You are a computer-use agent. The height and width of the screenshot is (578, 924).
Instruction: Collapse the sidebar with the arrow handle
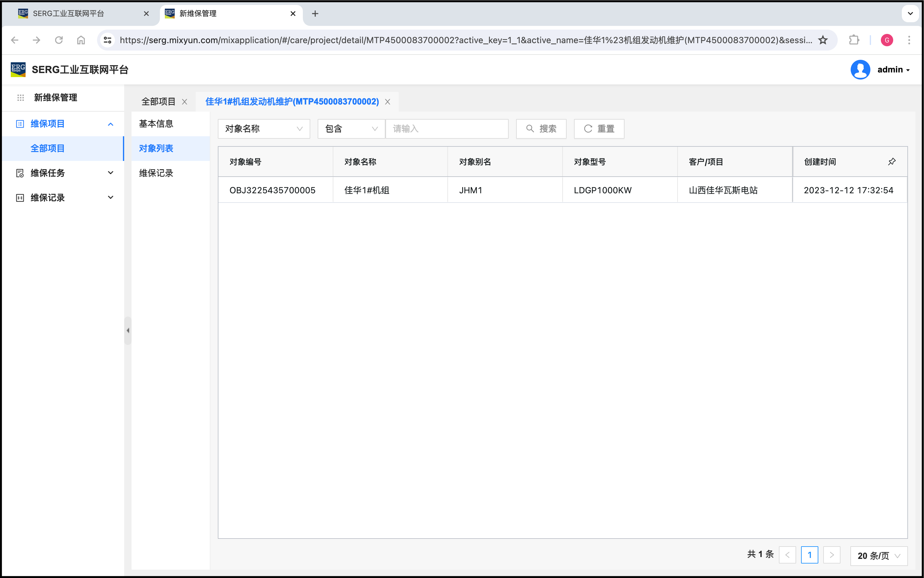[128, 330]
